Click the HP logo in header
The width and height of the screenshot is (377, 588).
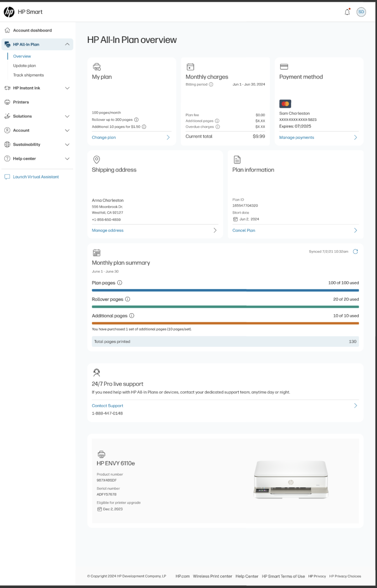click(x=9, y=12)
